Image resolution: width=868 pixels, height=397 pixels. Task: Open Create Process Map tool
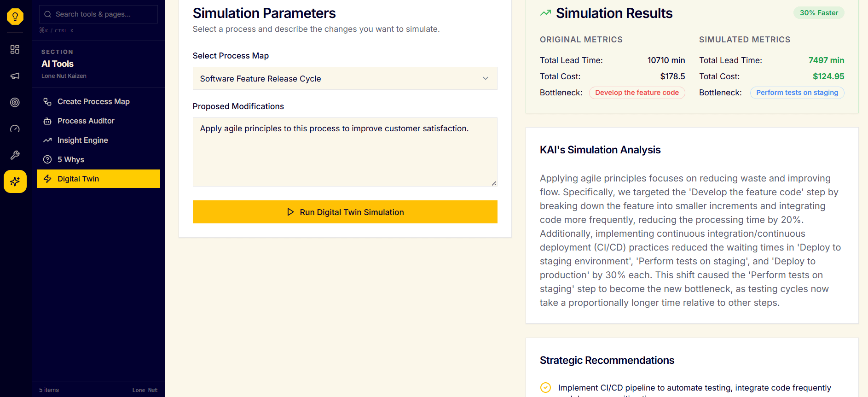(98, 101)
